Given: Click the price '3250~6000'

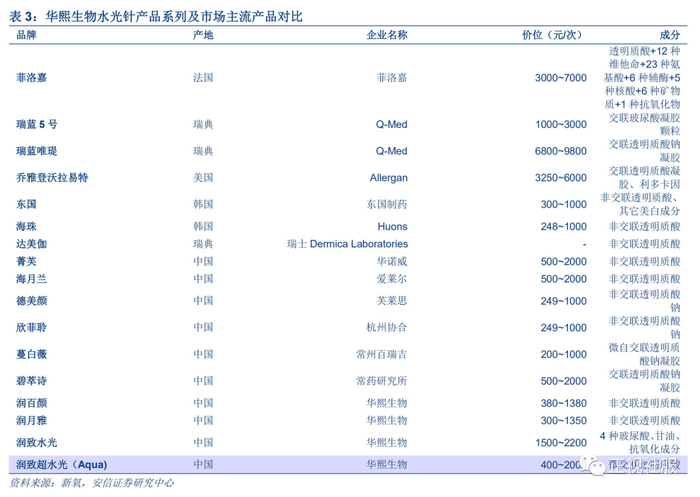Looking at the screenshot, I should (561, 177).
